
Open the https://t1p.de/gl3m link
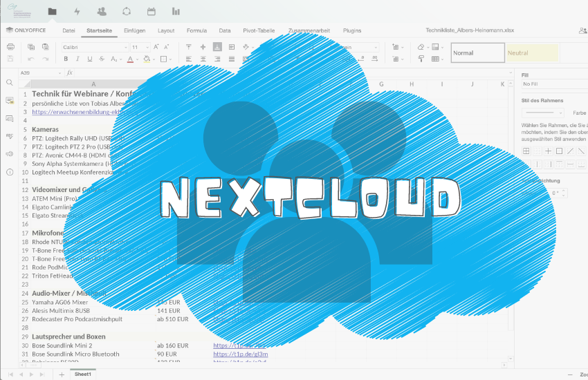point(240,354)
